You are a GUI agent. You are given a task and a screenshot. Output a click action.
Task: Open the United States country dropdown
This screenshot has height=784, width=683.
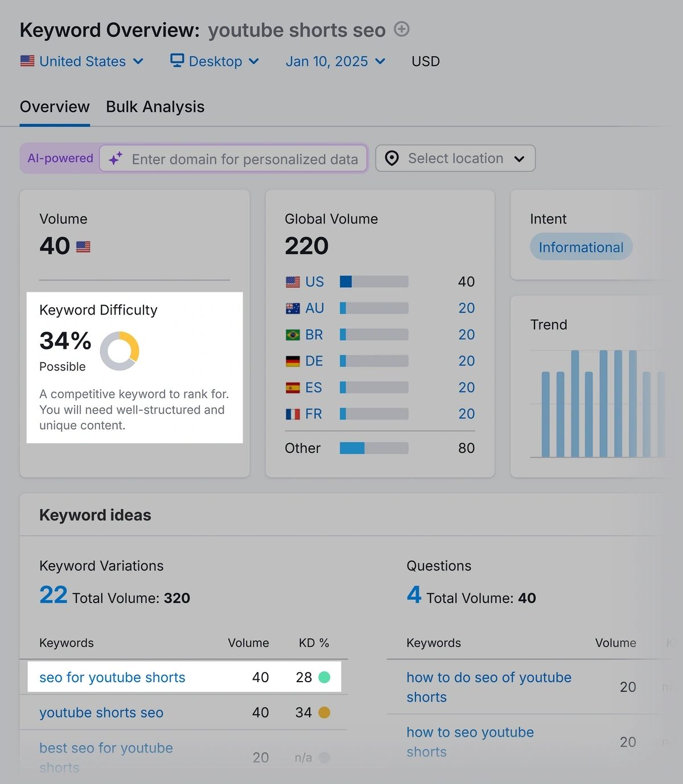pyautogui.click(x=82, y=61)
